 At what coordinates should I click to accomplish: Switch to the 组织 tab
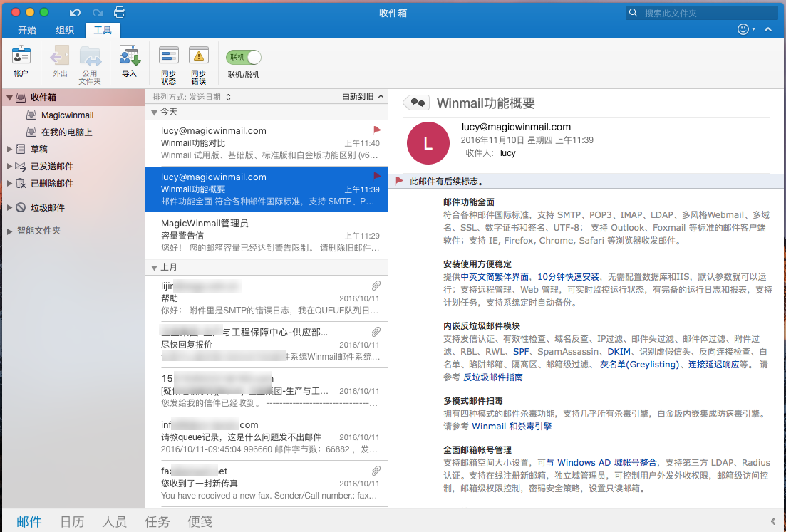point(65,30)
